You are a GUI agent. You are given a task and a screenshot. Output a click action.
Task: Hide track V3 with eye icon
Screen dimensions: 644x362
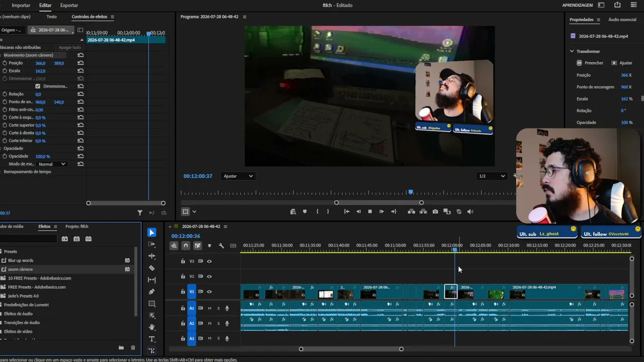pos(209,261)
